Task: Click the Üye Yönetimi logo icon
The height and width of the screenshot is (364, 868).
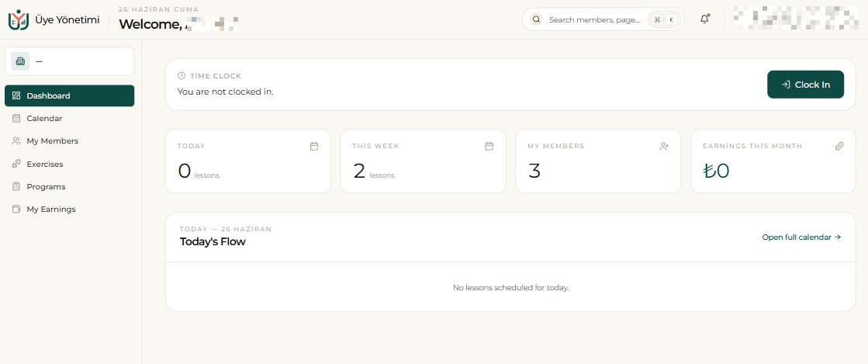Action: 18,20
